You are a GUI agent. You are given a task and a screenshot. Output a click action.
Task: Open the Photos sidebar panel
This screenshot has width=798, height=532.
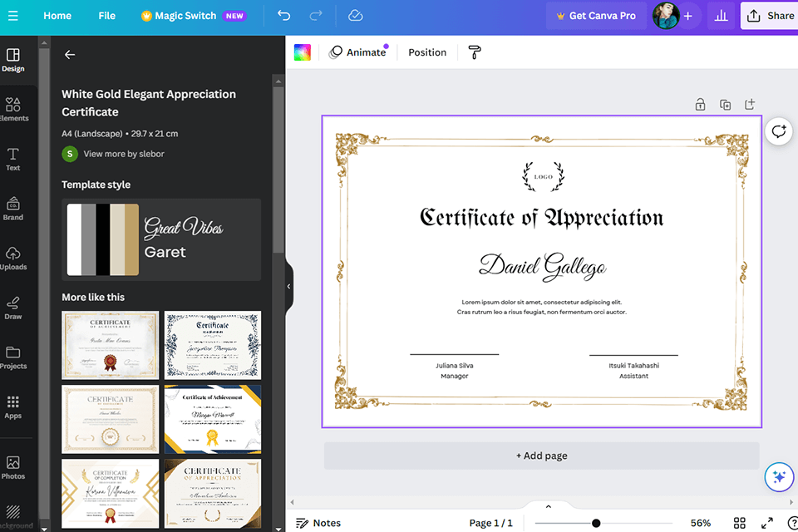pyautogui.click(x=13, y=467)
